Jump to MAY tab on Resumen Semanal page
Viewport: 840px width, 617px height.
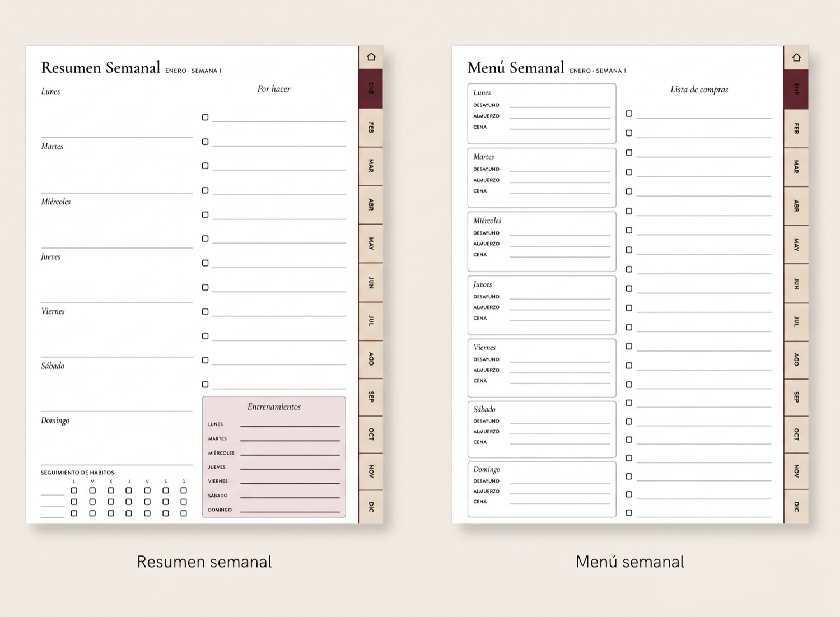pyautogui.click(x=371, y=244)
